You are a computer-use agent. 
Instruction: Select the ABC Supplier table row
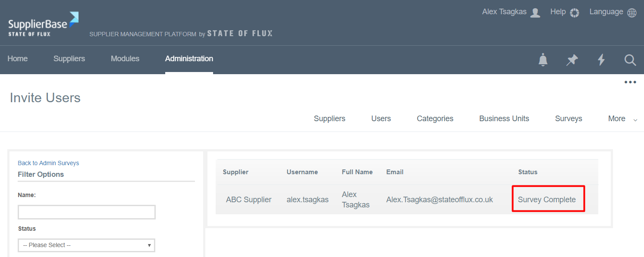(249, 200)
